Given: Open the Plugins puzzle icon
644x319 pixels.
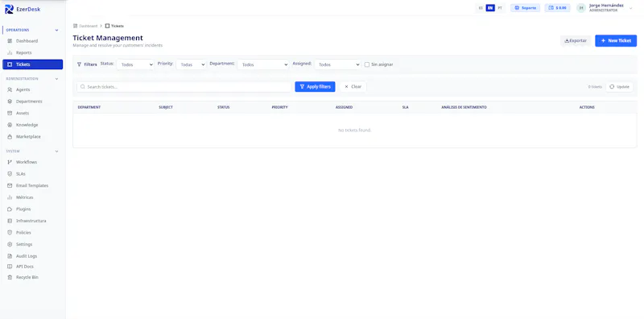Looking at the screenshot, I should pyautogui.click(x=10, y=209).
